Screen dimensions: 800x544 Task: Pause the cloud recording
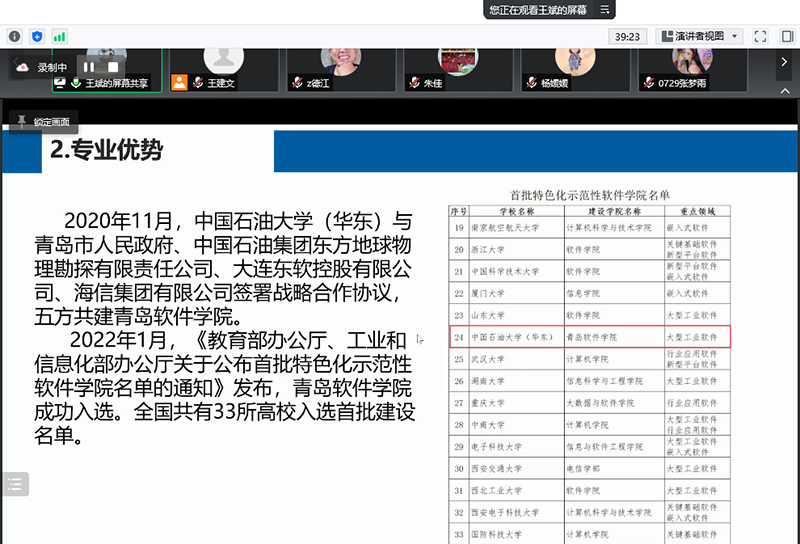pos(89,67)
